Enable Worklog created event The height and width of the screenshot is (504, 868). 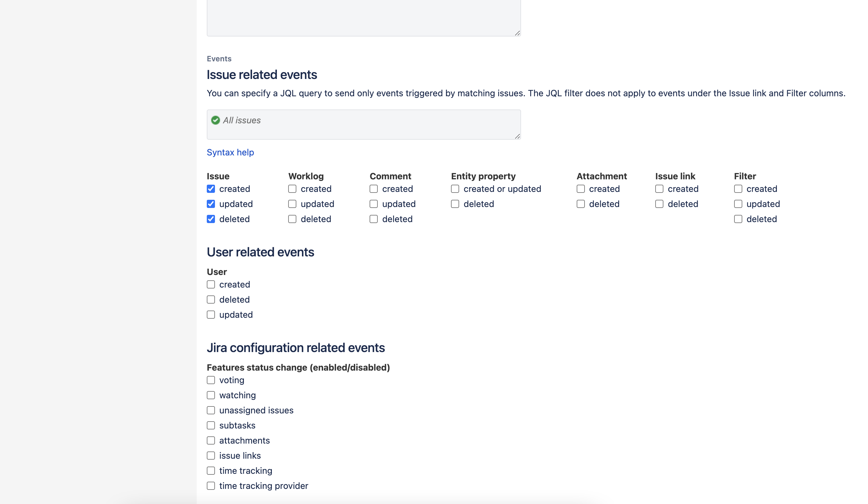tap(293, 188)
